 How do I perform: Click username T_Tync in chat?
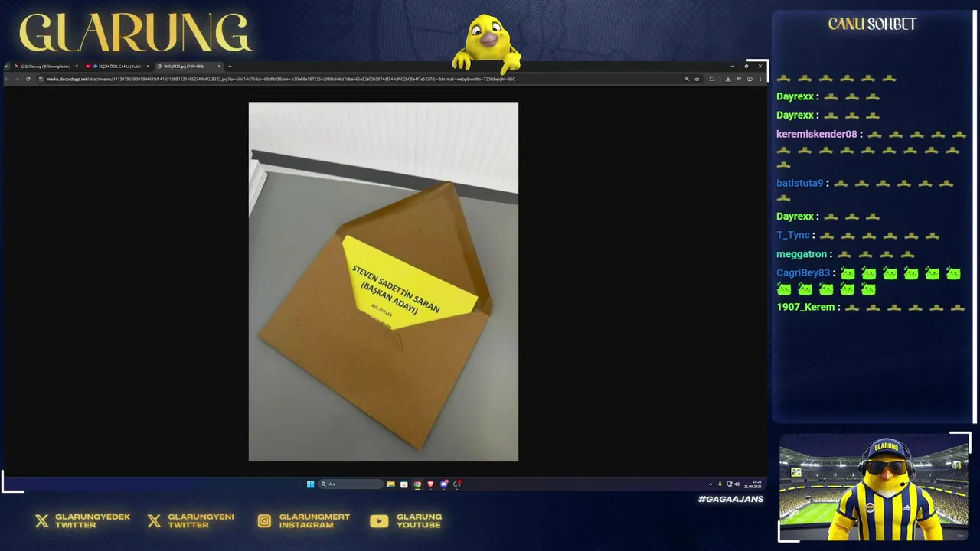[792, 235]
